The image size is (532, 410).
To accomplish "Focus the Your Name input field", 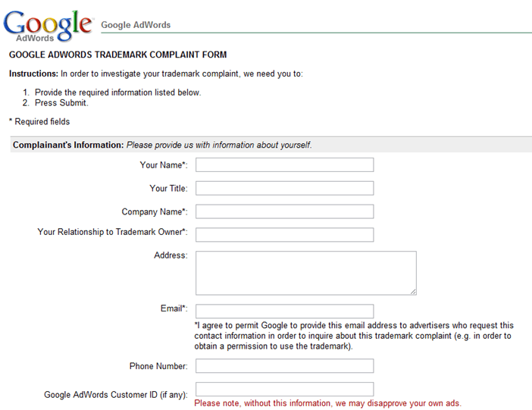I will 285,164.
